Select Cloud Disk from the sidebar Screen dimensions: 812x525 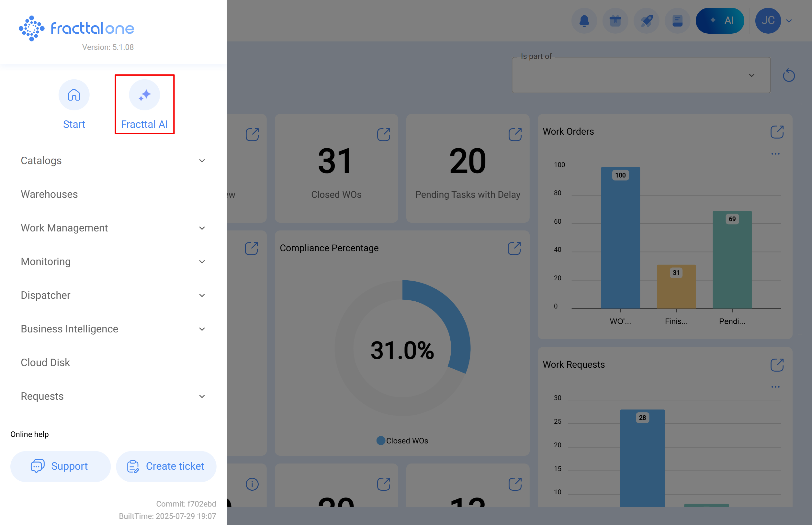point(45,363)
